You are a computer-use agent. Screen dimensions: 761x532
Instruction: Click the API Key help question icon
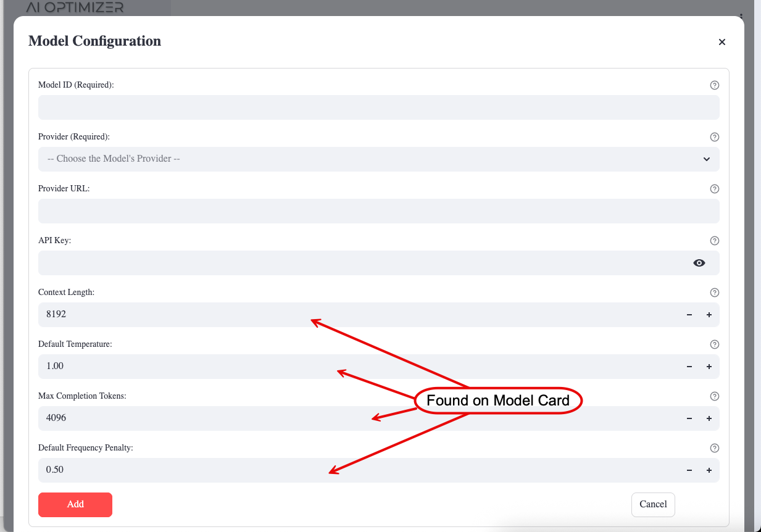[715, 241]
